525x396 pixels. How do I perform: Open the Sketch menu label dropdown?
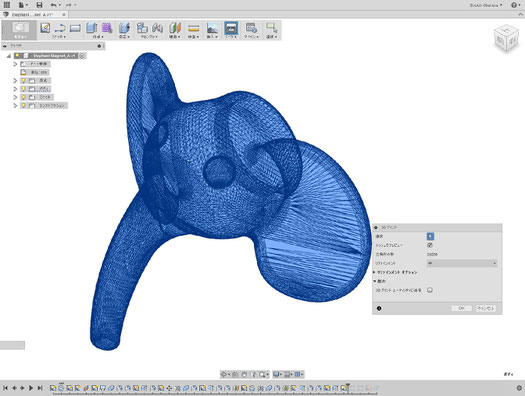(x=59, y=36)
